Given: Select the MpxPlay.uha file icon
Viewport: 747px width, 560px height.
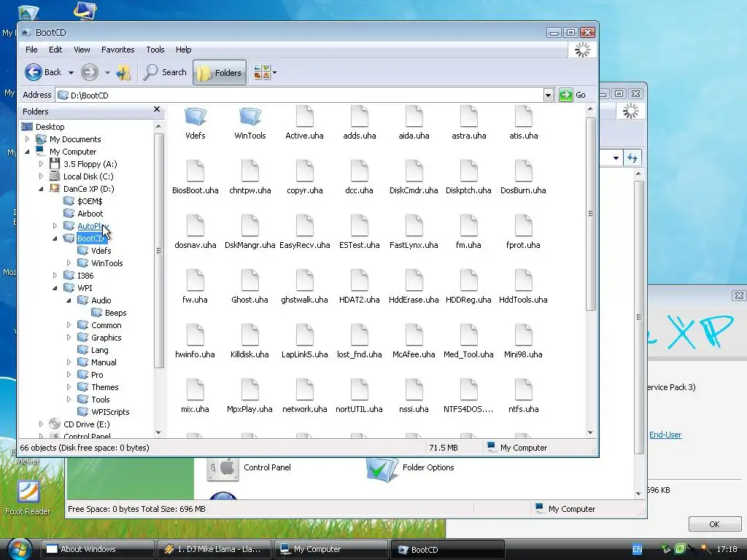Looking at the screenshot, I should [x=250, y=390].
